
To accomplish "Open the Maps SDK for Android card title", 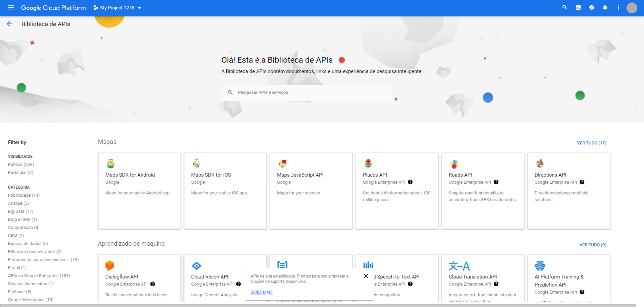I will pyautogui.click(x=130, y=175).
